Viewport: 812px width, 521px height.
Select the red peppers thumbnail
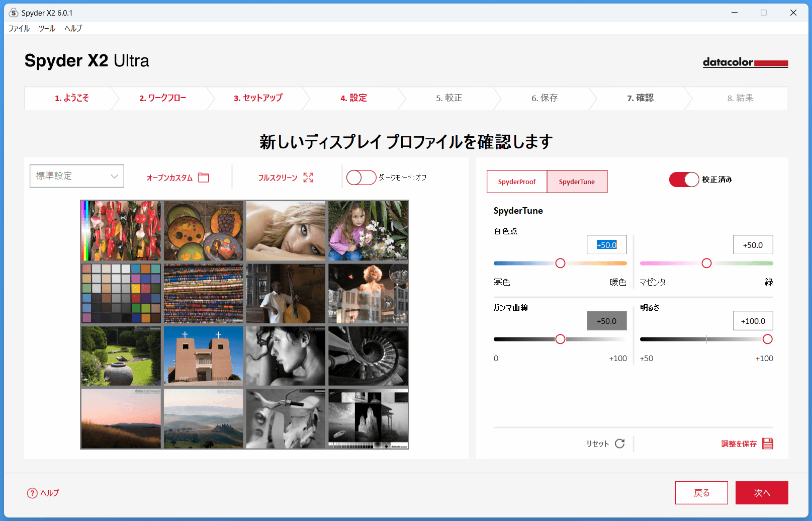pyautogui.click(x=121, y=231)
